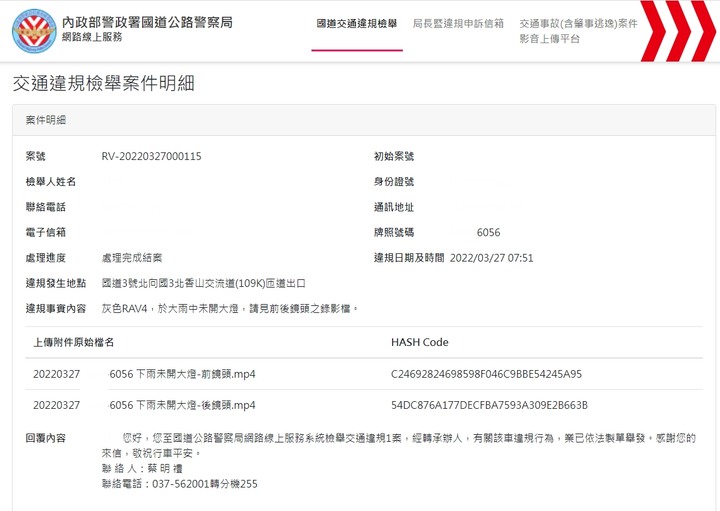Click the National Highway Police Bureau logo
Image resolution: width=720 pixels, height=511 pixels.
tap(34, 31)
